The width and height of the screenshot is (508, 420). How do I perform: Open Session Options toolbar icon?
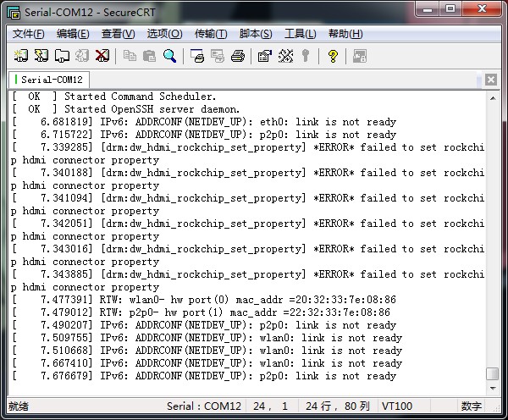click(x=264, y=56)
